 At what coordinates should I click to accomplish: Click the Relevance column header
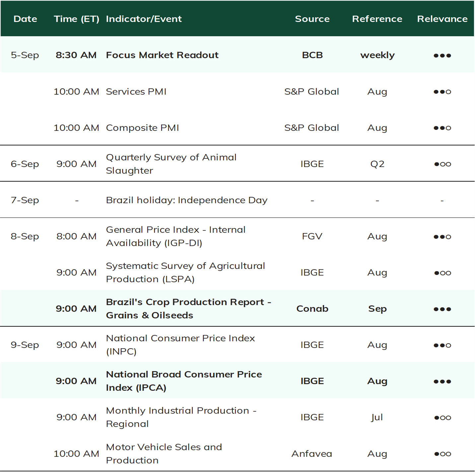coord(442,19)
